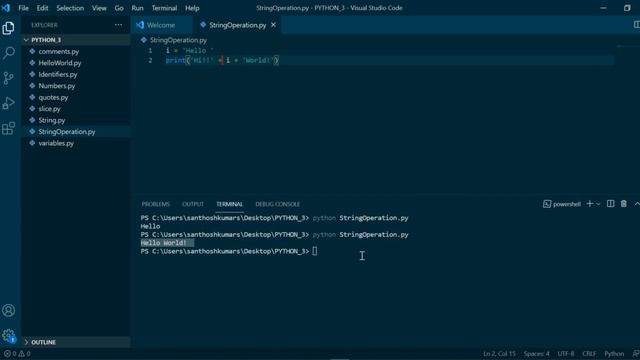Click Spaces: 4 indentation status item
Image resolution: width=640 pixels, height=360 pixels.
point(536,354)
